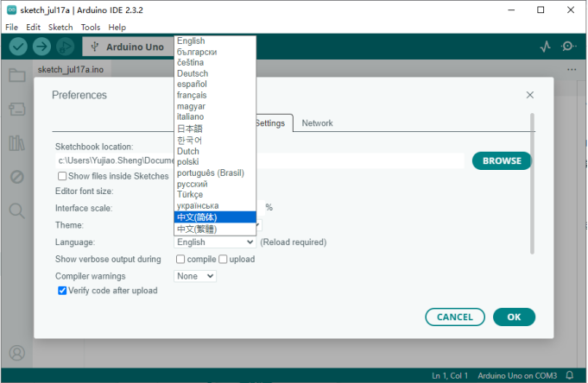The height and width of the screenshot is (383, 588).
Task: Start the debugger from the toolbar
Action: (66, 47)
